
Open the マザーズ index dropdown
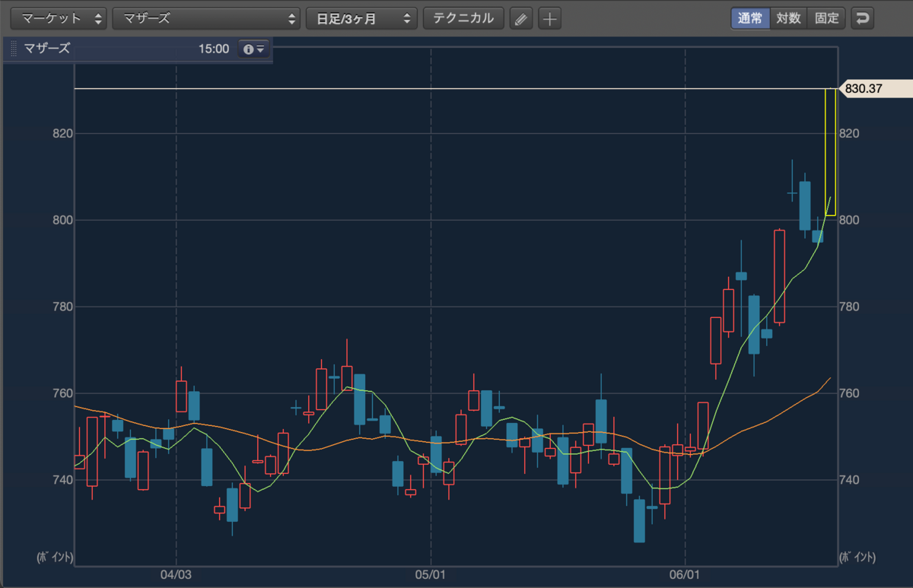point(206,18)
